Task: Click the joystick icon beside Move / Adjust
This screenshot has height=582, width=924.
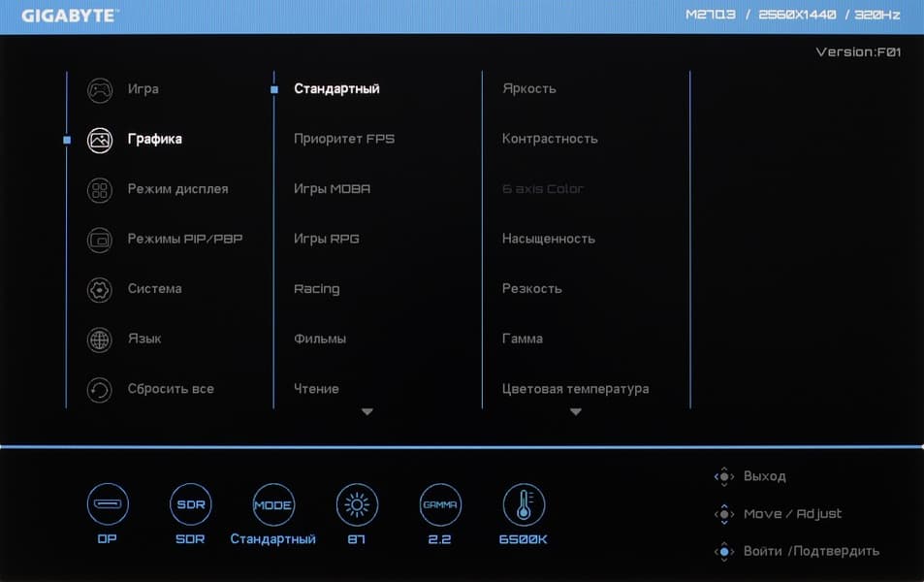Action: (x=724, y=514)
